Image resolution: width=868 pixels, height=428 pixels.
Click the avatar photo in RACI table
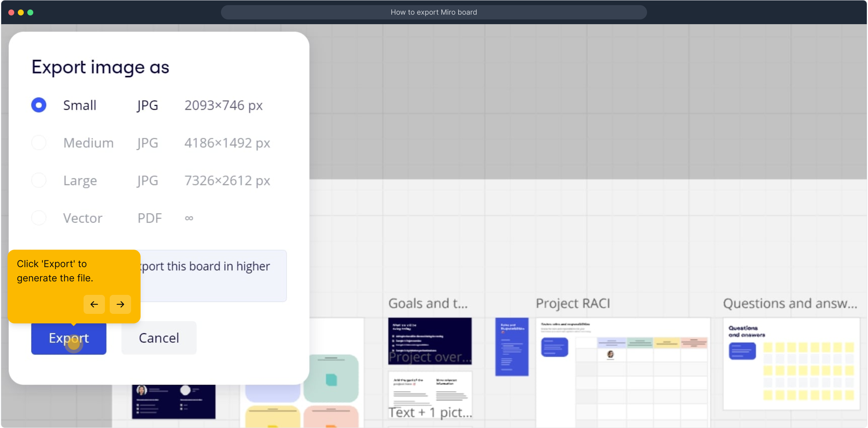(610, 354)
